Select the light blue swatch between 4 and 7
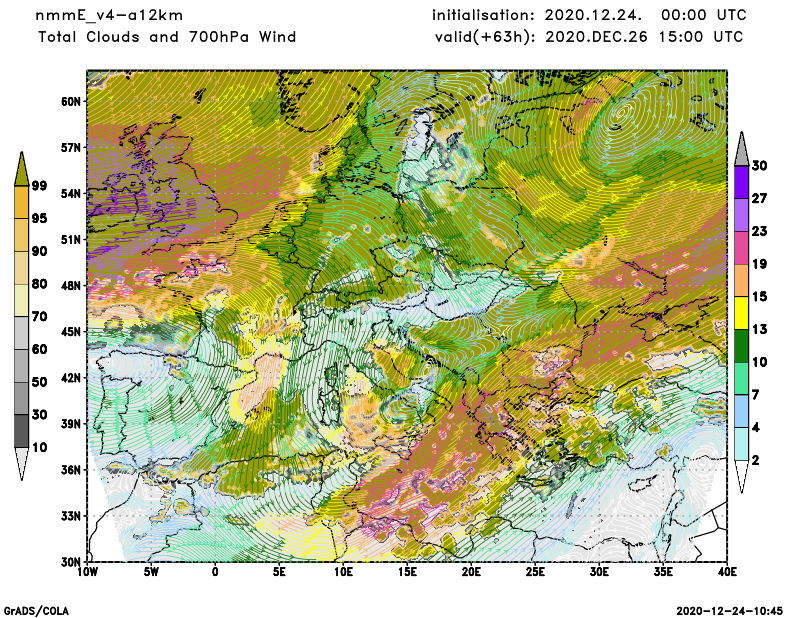 (741, 411)
